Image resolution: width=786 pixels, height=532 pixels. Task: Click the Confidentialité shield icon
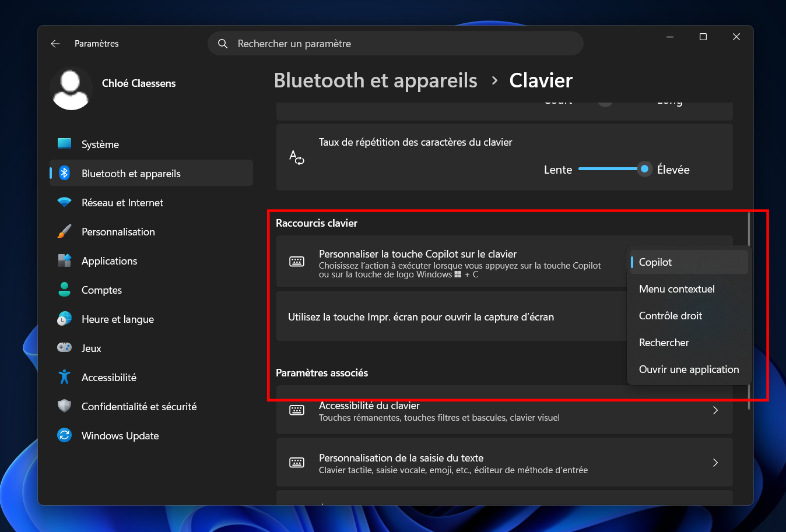[x=65, y=406]
